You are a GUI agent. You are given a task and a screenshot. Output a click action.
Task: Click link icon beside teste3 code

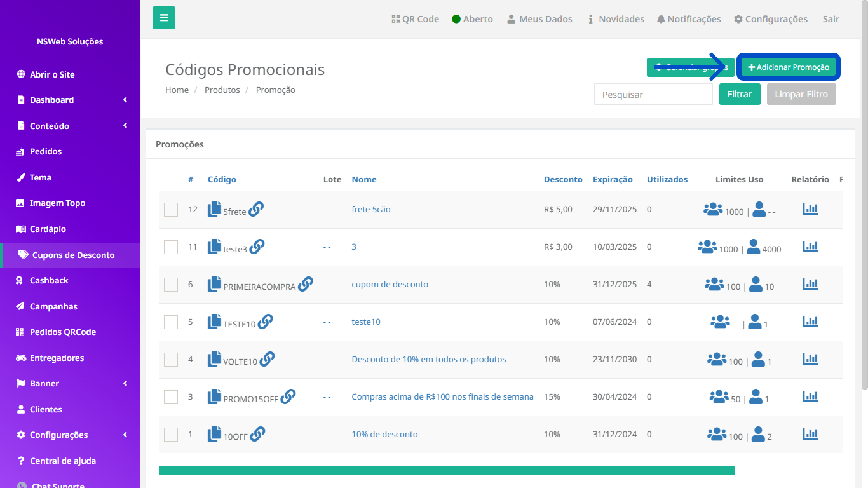click(257, 247)
